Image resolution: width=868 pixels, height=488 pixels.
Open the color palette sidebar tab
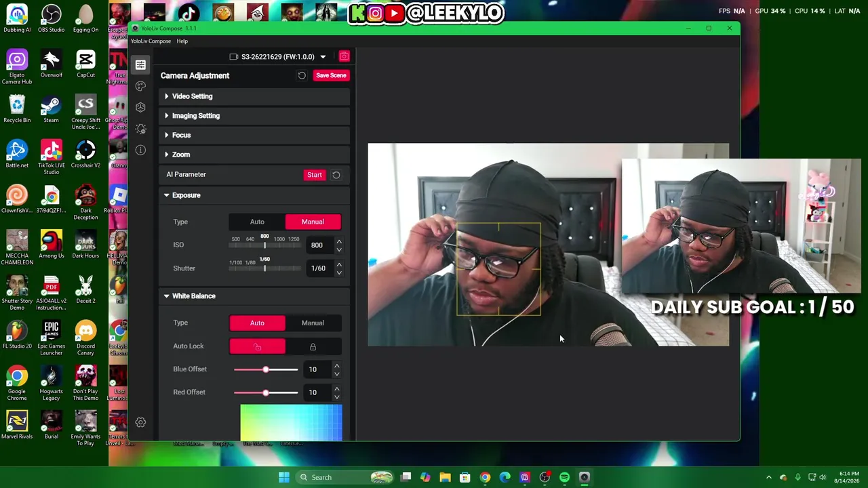pyautogui.click(x=140, y=86)
